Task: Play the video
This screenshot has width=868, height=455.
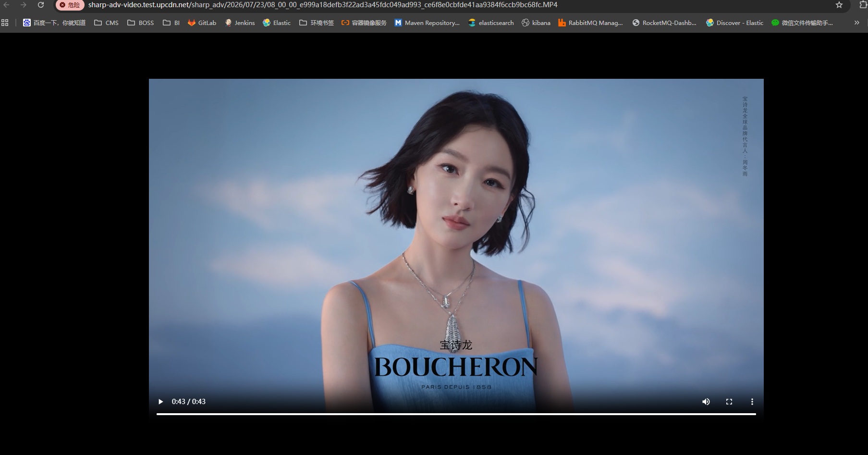Action: [x=160, y=402]
